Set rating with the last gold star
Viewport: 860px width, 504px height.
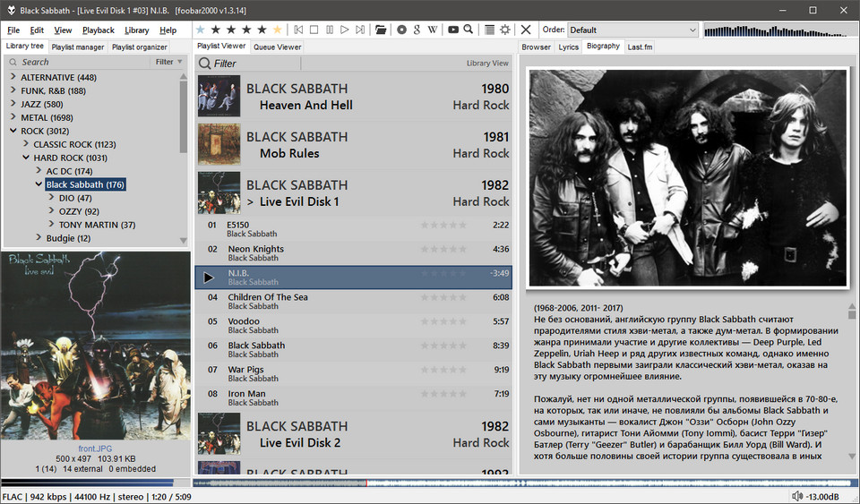(277, 30)
